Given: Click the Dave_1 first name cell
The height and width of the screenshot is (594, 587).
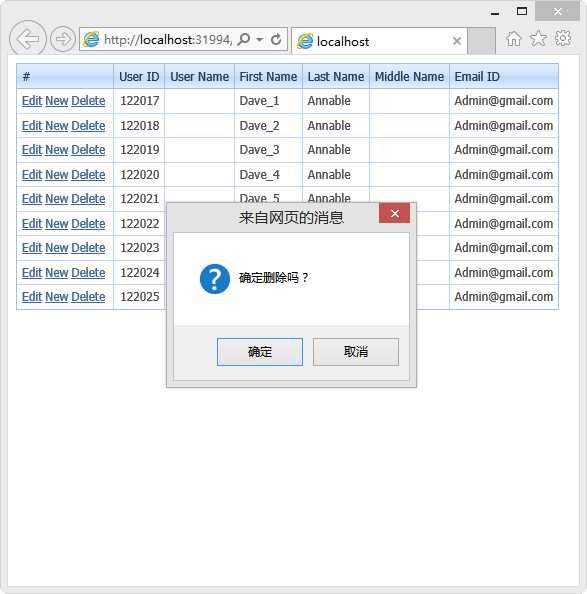Looking at the screenshot, I should (269, 101).
